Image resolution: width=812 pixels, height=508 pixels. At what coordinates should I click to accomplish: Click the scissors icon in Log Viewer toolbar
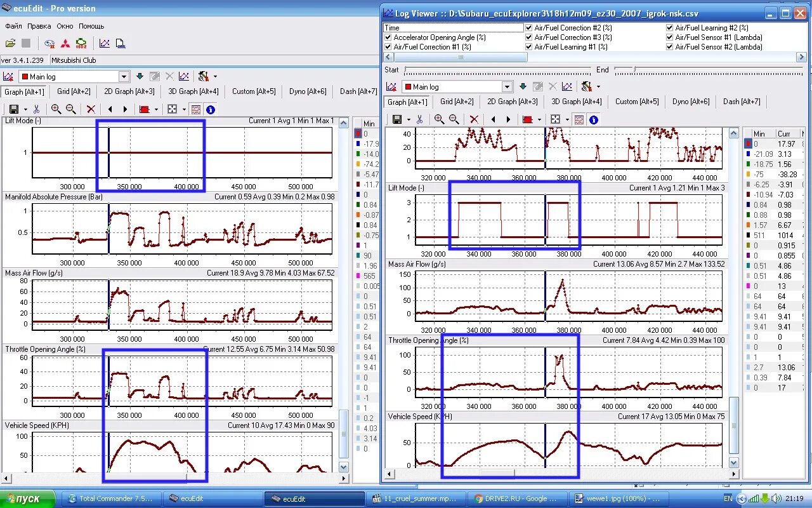[x=420, y=119]
